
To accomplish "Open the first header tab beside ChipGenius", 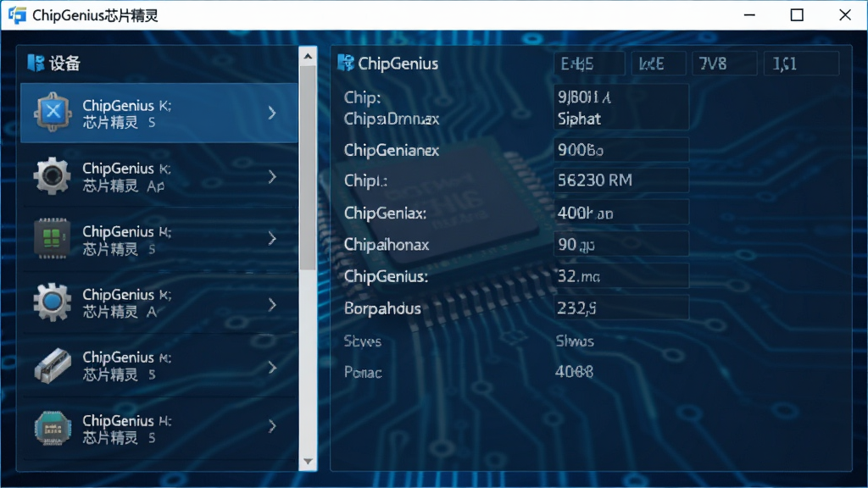I will click(590, 64).
